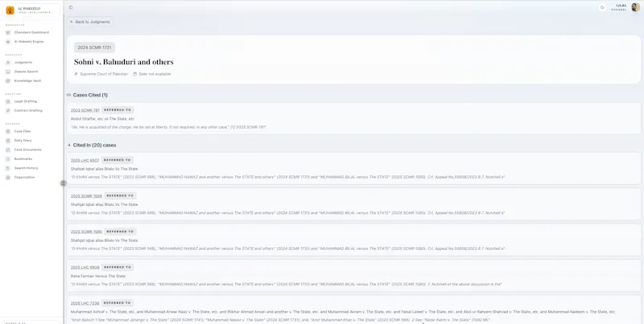Open the 2025 SCMR 1558 citation link

pos(86,196)
